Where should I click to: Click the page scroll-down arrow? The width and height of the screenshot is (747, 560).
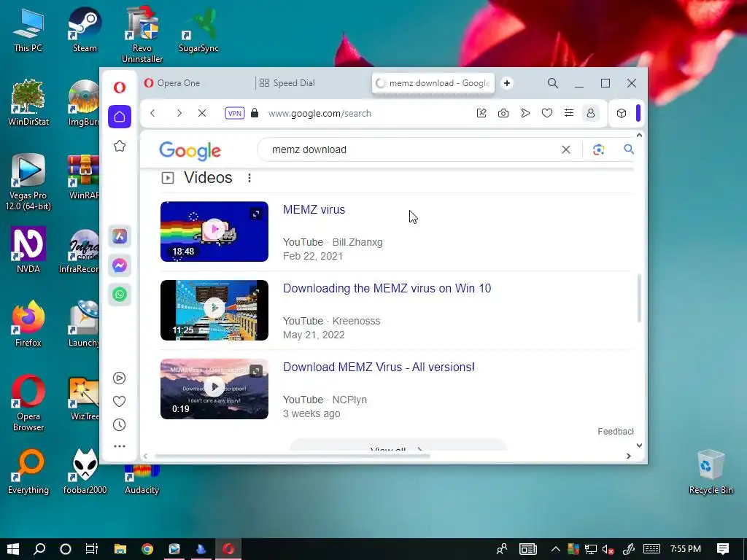639,446
